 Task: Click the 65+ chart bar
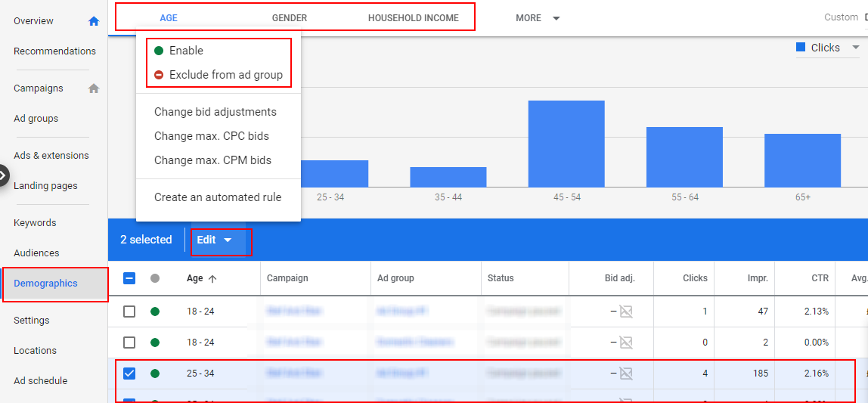click(803, 160)
